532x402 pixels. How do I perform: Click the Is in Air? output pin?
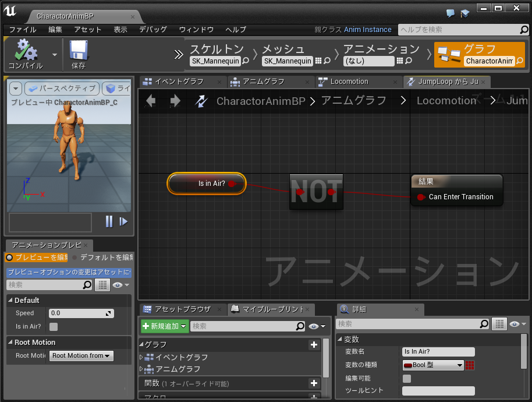[232, 184]
